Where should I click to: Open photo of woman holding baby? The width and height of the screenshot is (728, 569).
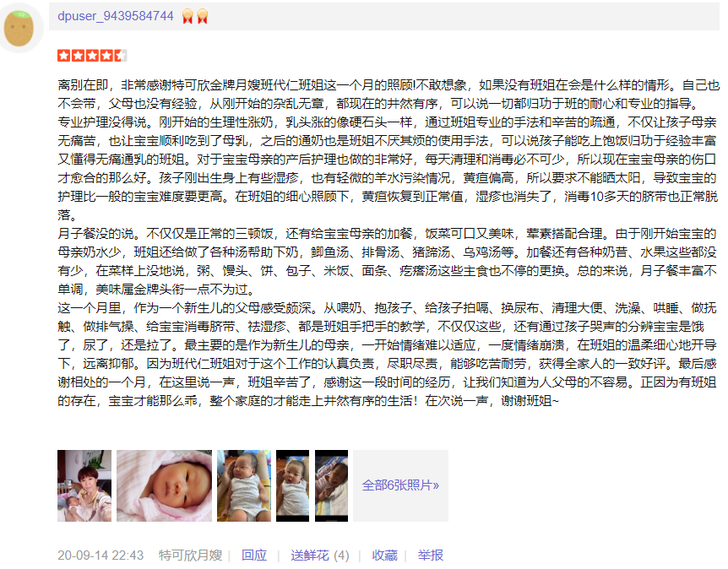coord(84,485)
